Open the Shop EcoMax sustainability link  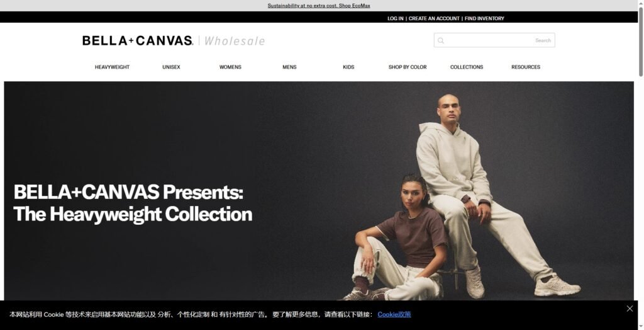click(x=319, y=6)
